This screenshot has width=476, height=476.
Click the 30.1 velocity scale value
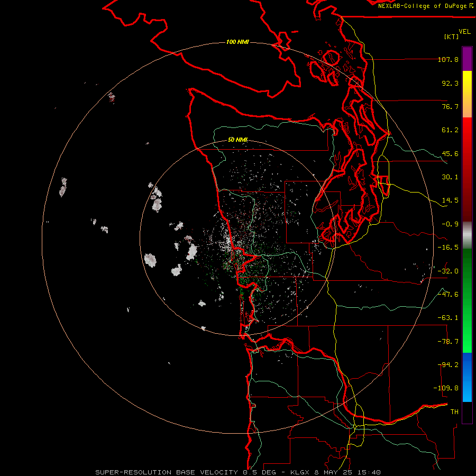coord(450,177)
